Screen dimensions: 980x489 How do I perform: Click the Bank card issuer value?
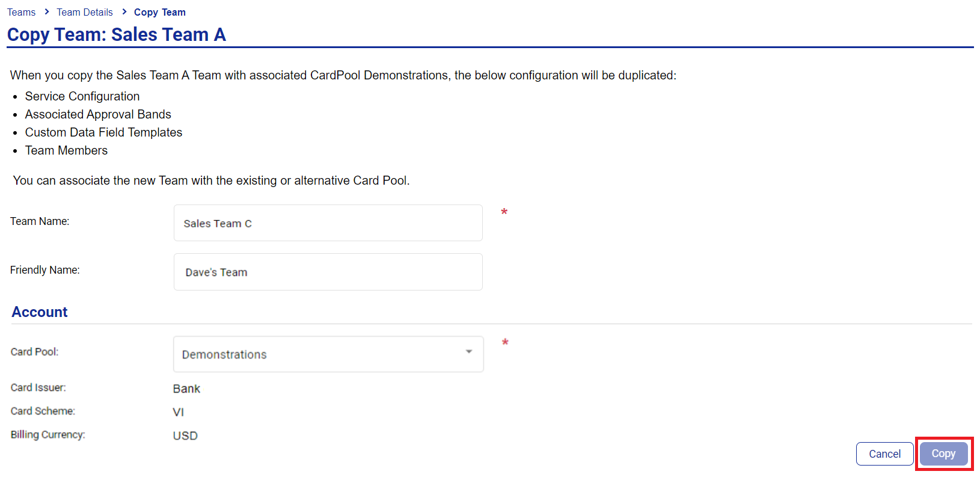point(186,389)
